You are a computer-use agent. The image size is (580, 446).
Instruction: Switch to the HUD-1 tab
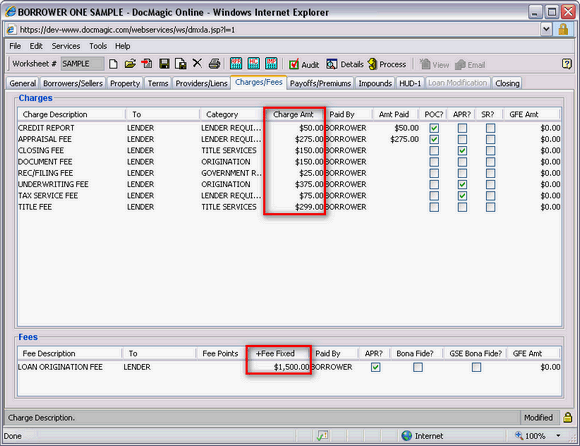[x=410, y=83]
